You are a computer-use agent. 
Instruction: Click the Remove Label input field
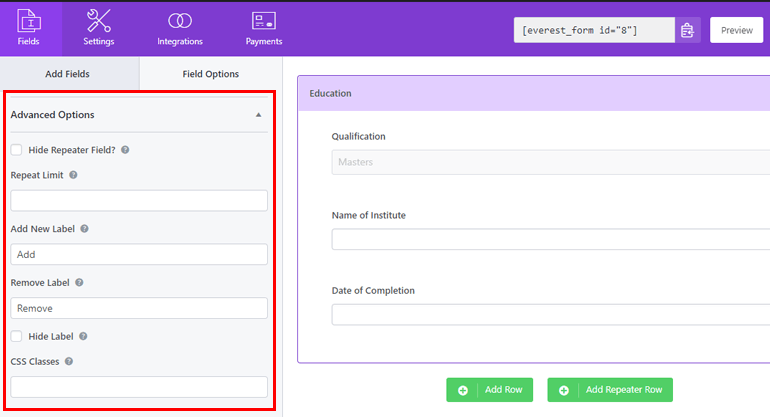click(139, 308)
